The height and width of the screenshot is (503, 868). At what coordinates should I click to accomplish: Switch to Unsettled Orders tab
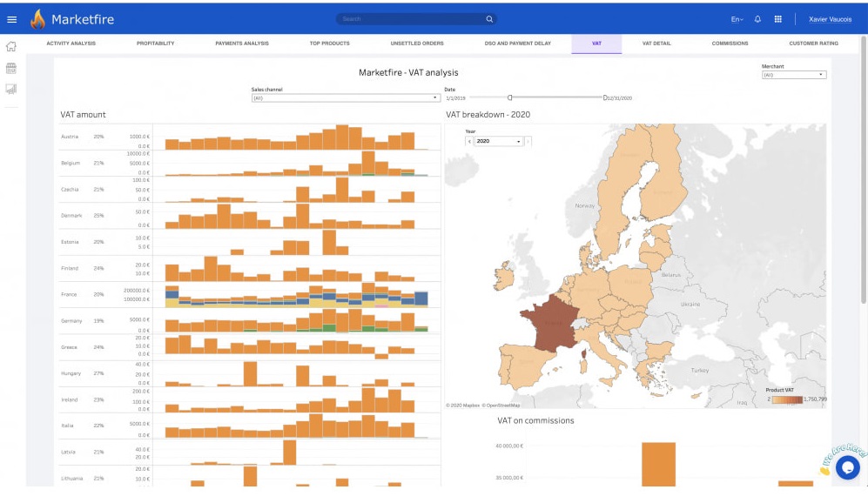(417, 44)
